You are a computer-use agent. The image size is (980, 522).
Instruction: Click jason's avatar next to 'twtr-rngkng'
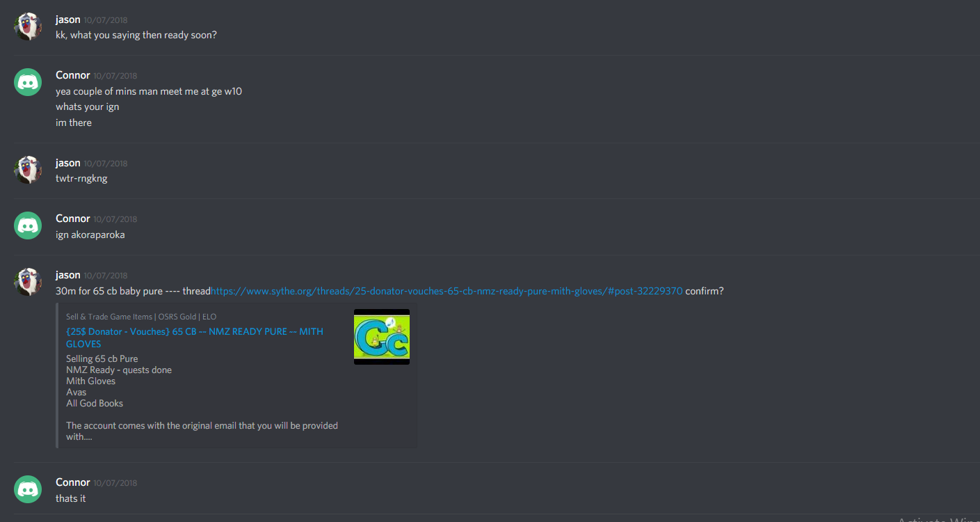click(x=28, y=170)
